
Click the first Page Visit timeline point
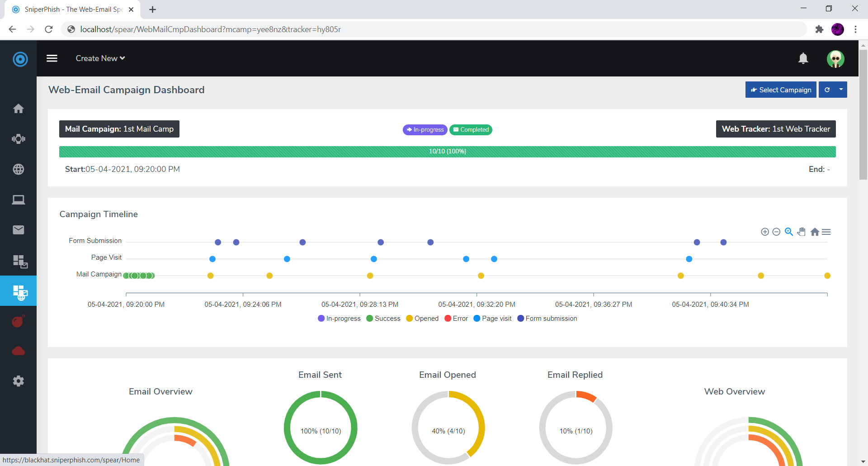click(x=212, y=259)
